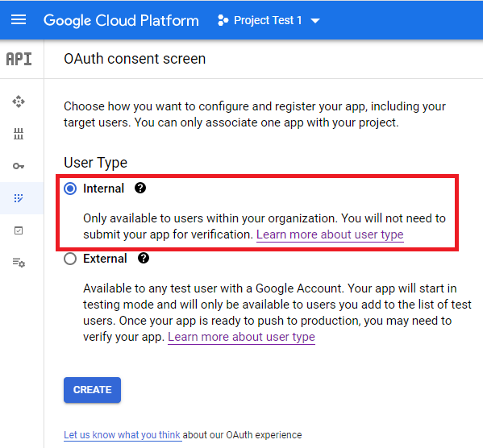Open the hamburger navigation menu
483x448 pixels.
[x=19, y=20]
